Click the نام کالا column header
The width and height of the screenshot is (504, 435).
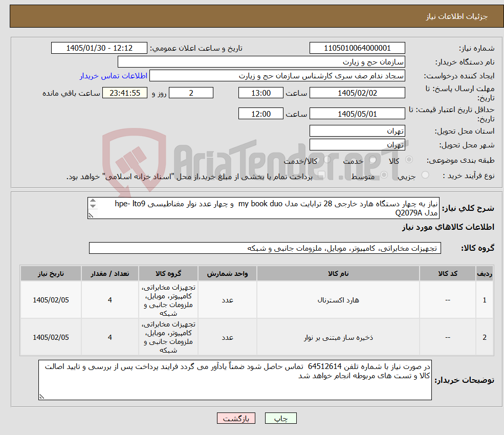[338, 273]
